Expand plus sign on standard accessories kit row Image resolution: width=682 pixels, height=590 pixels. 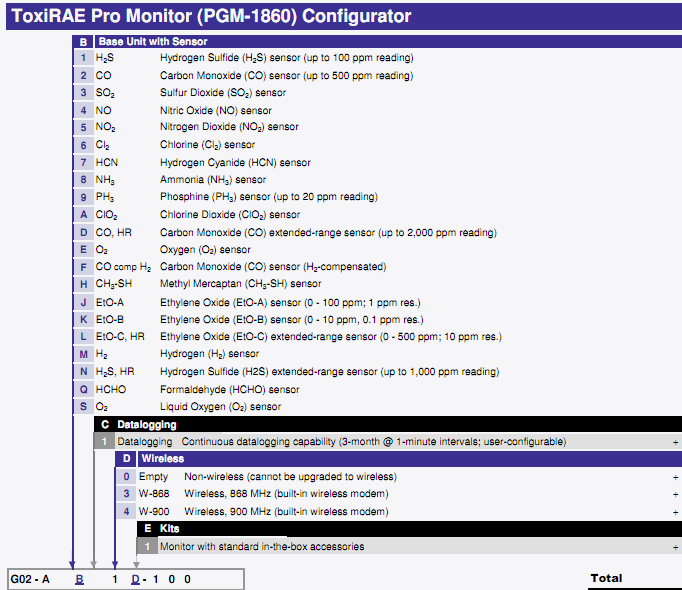675,547
